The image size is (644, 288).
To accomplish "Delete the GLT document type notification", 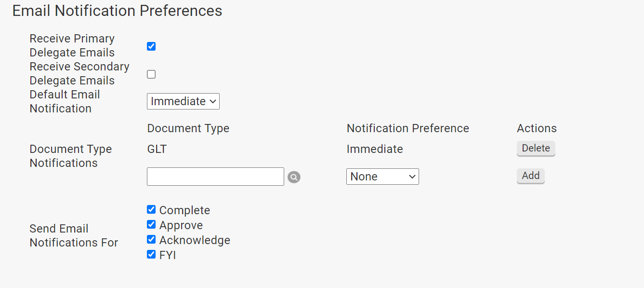I will point(536,149).
